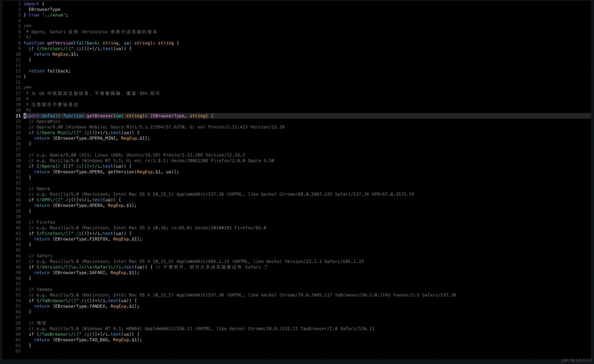Click line number 48 in gutter
Viewport: 594px width, 364px height.
[18, 267]
